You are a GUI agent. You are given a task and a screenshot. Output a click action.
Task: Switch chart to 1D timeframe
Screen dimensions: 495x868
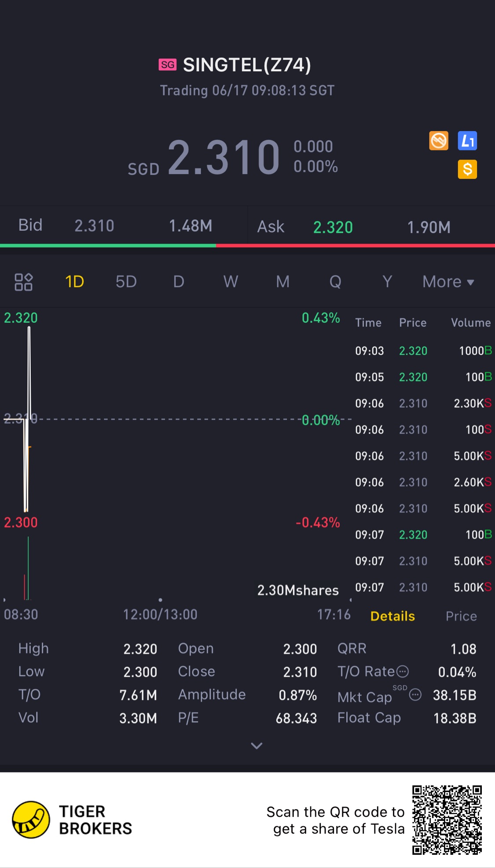pyautogui.click(x=74, y=282)
